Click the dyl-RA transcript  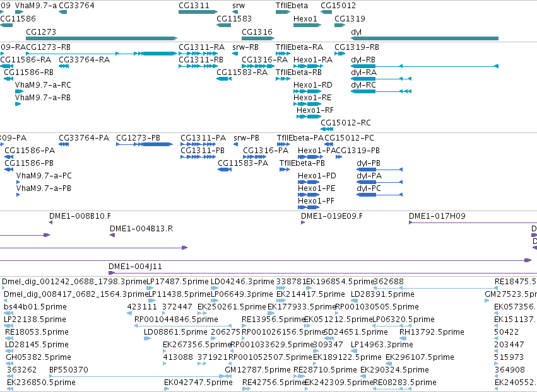tap(381, 79)
